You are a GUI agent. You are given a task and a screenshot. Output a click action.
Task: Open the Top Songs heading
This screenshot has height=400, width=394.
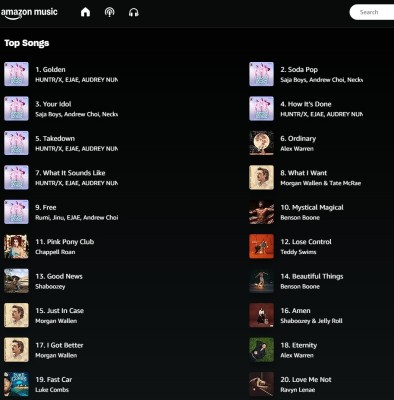coord(27,43)
